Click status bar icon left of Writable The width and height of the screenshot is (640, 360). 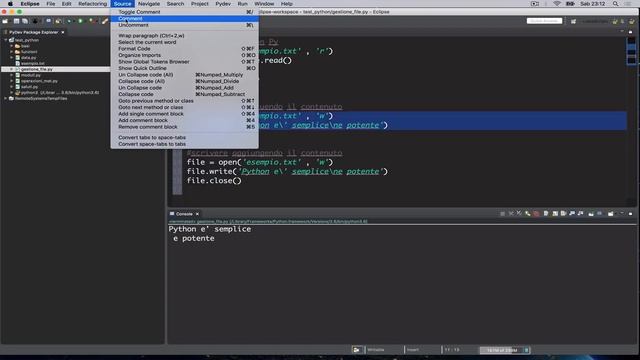pos(357,350)
